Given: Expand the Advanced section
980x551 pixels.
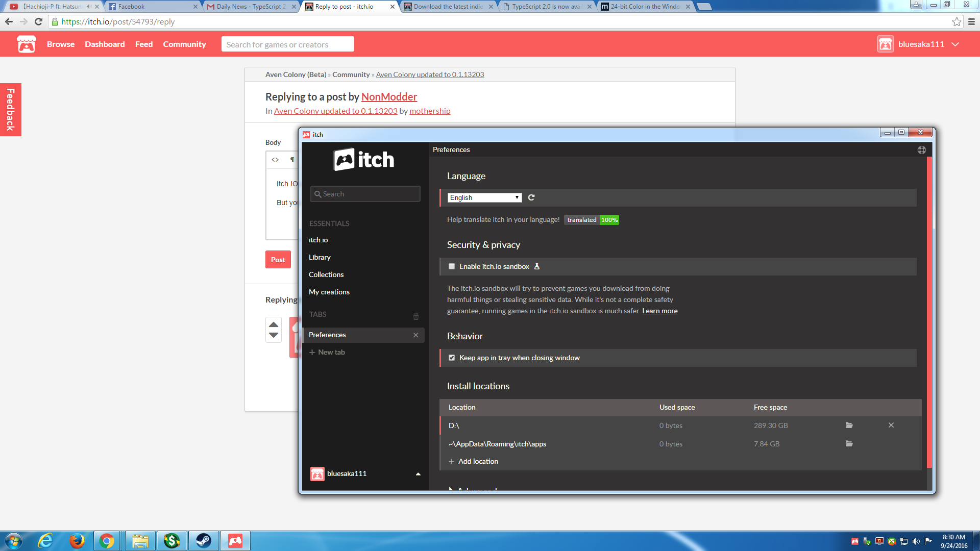Looking at the screenshot, I should 472,489.
